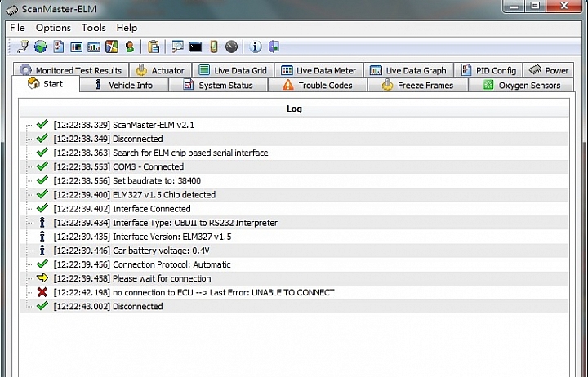Screen dimensions: 588x377
Task: Click the connect cable plug toolbar icon
Action: click(23, 47)
